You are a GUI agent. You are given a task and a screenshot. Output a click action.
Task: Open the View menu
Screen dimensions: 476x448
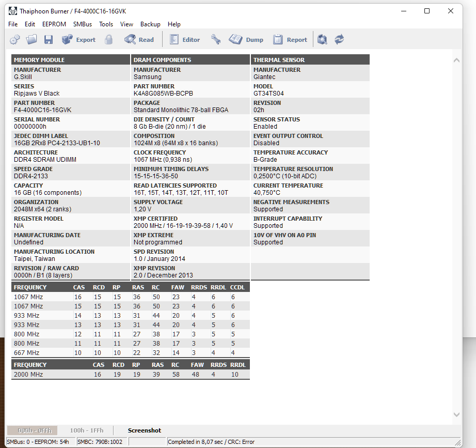click(x=126, y=24)
